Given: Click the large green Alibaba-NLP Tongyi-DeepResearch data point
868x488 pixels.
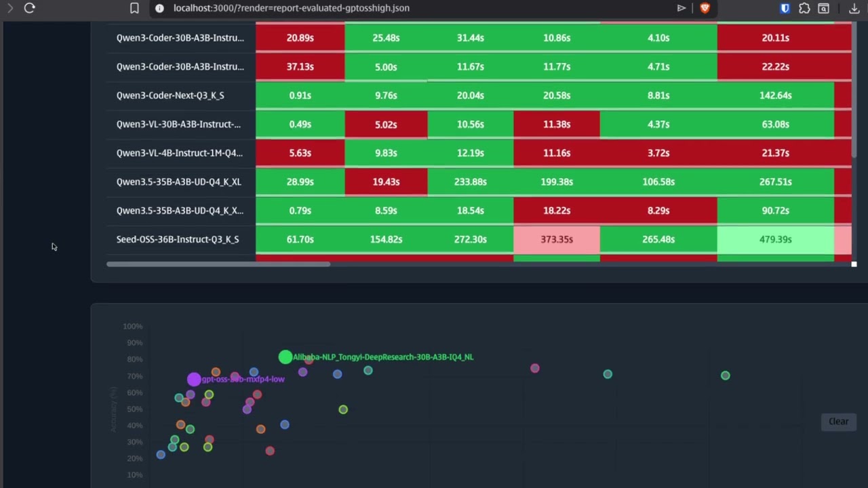Looking at the screenshot, I should [285, 357].
